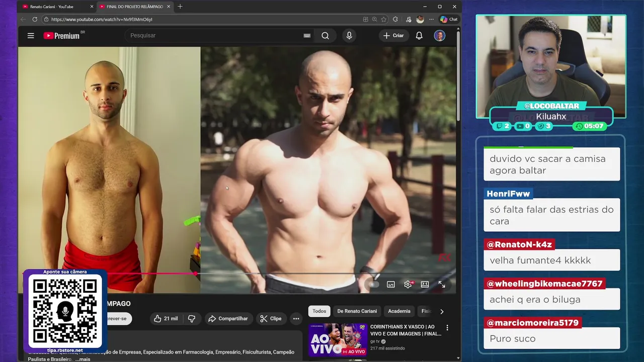Open options menu for CORINTHIANS X VASCO video
The image size is (644, 362).
[x=447, y=328]
